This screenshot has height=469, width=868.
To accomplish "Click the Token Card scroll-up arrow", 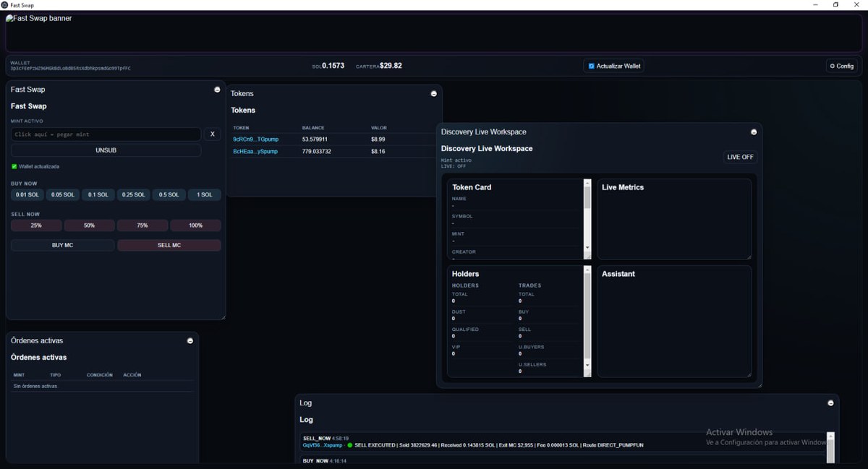I will [587, 183].
